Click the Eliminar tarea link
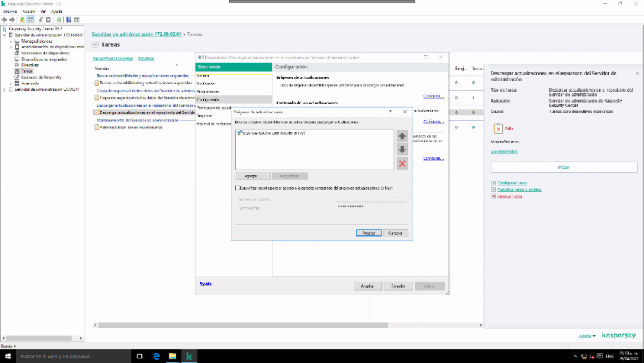 point(509,197)
